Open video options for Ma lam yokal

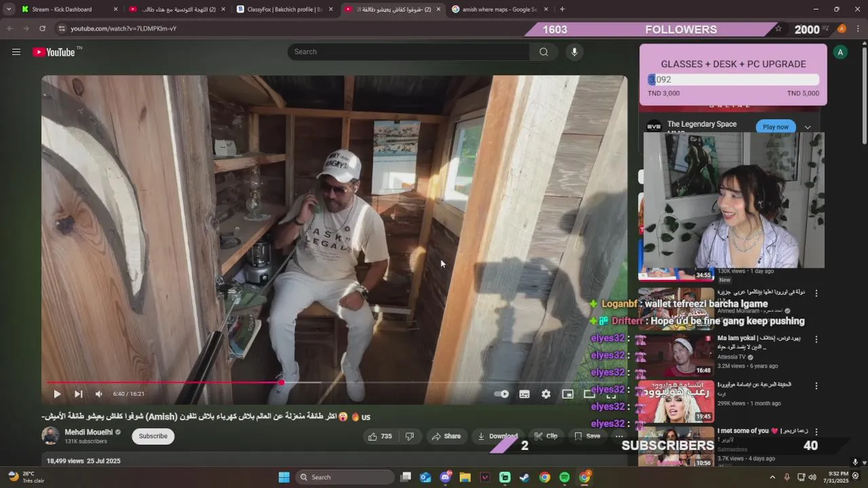[x=816, y=339]
